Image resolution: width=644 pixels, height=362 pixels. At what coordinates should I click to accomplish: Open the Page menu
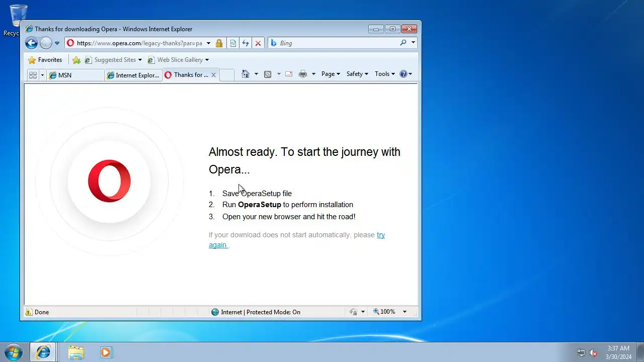[x=331, y=74]
